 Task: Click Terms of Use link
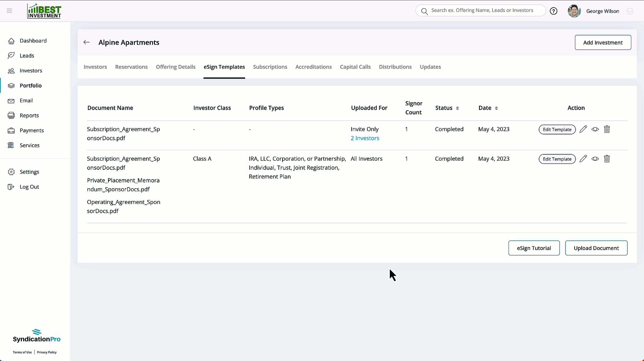[x=22, y=352]
